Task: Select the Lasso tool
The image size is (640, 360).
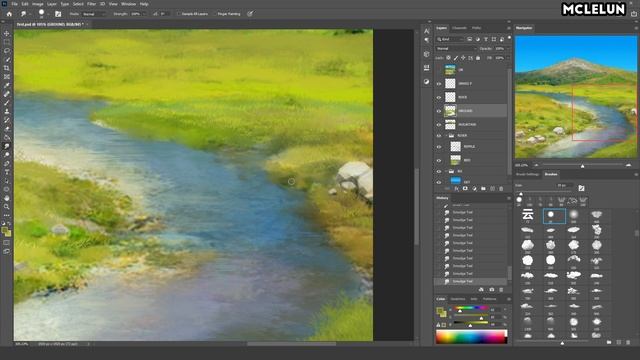Action: pos(7,51)
